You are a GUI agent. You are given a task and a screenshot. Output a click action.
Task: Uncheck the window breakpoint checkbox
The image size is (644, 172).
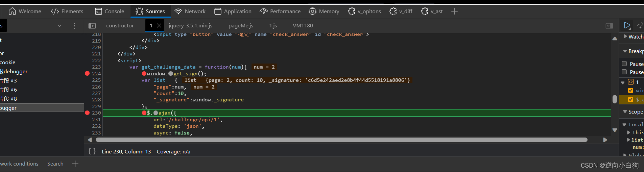pos(630,90)
